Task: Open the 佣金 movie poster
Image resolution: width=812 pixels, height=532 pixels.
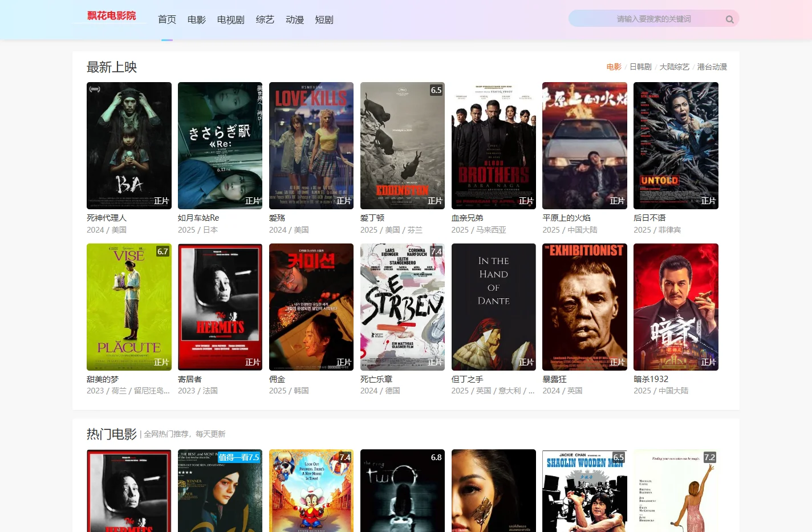Action: (x=311, y=307)
